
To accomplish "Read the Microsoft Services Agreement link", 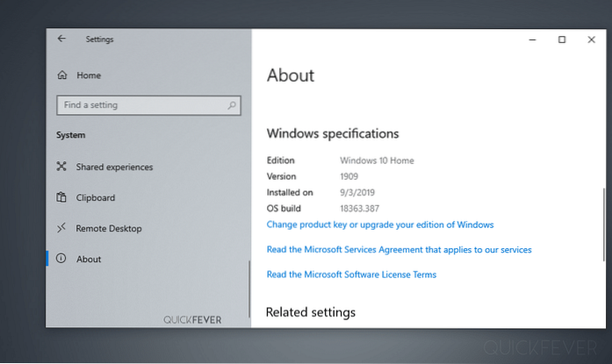I will 399,250.
